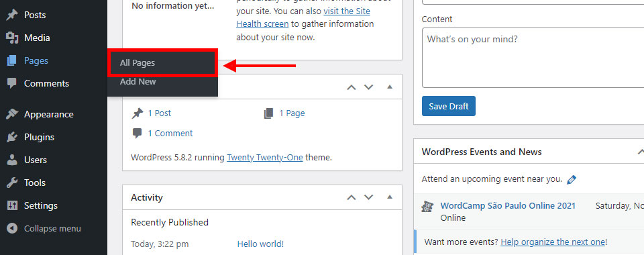Viewport: 644px width, 255px height.
Task: Click the Plugins plug icon
Action: (x=12, y=137)
